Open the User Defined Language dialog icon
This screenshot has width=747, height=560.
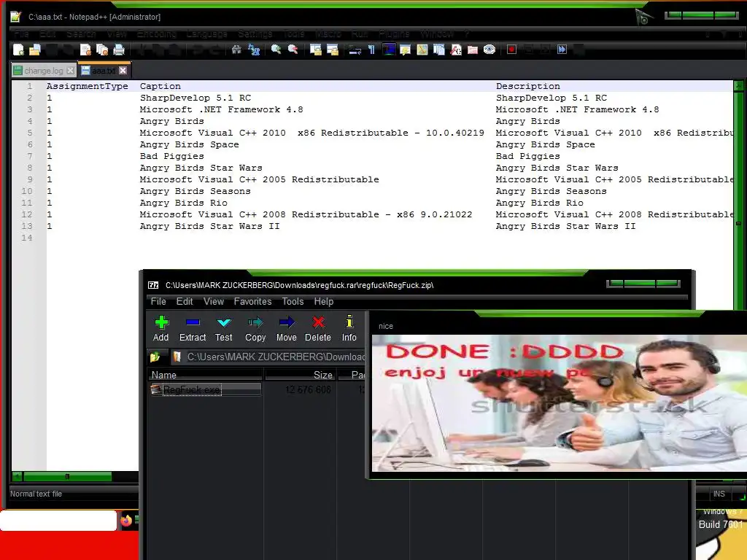pos(406,50)
